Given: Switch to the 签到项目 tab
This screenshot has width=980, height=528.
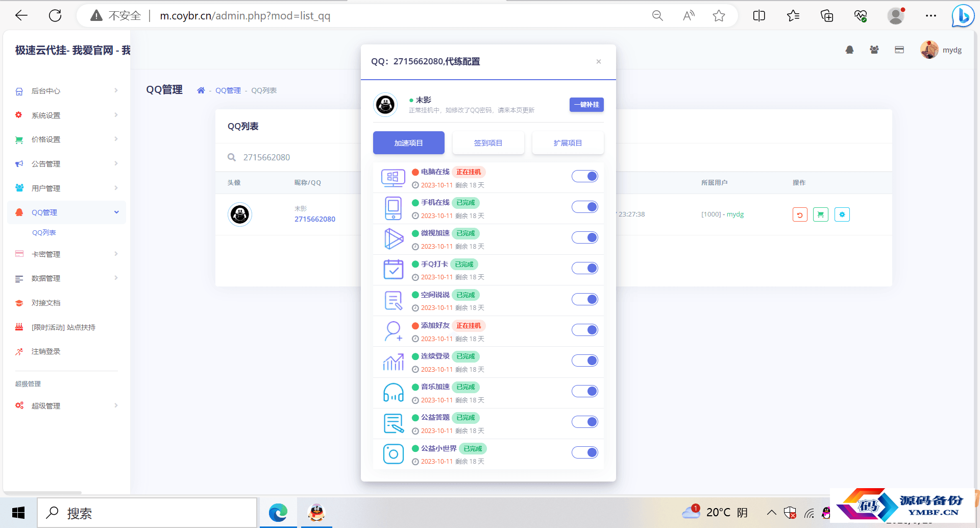Looking at the screenshot, I should (488, 143).
